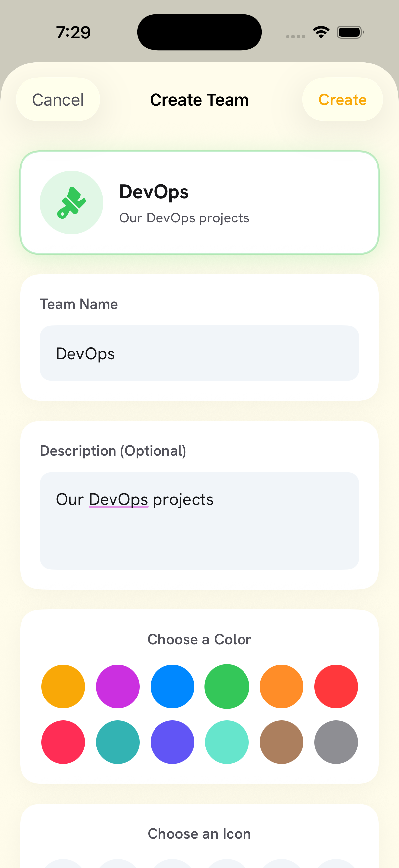Select the pink-crimson color swatch

63,742
